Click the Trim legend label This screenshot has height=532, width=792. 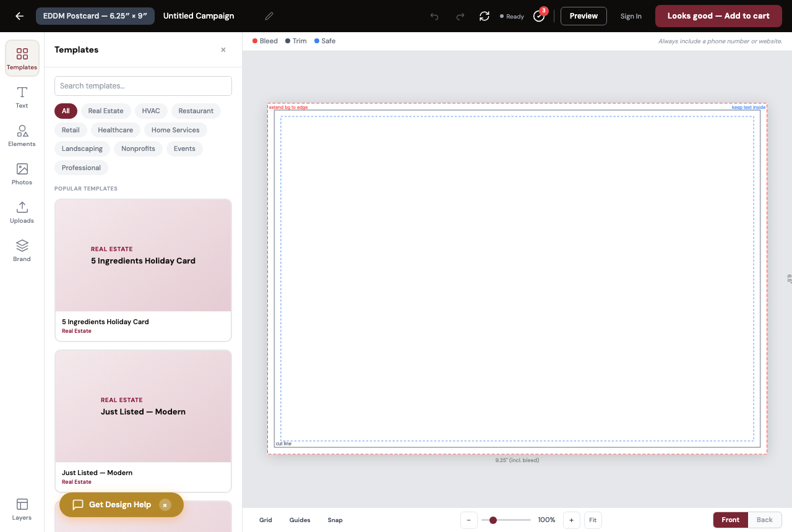[x=299, y=41]
